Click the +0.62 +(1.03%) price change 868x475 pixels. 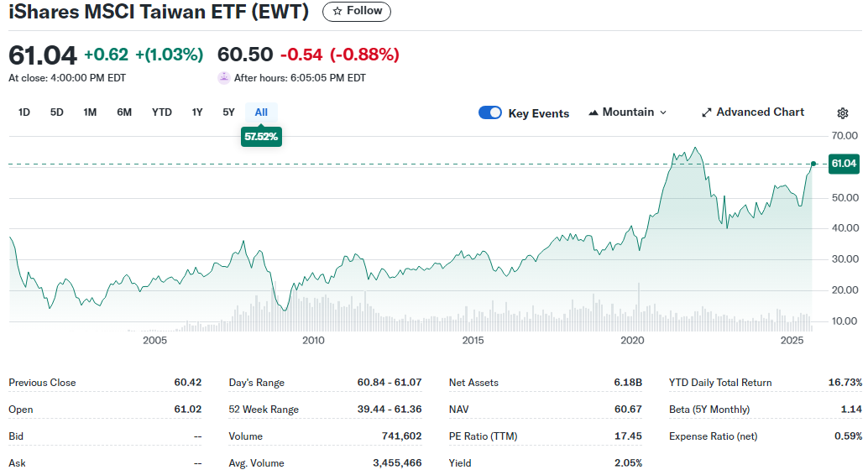144,55
